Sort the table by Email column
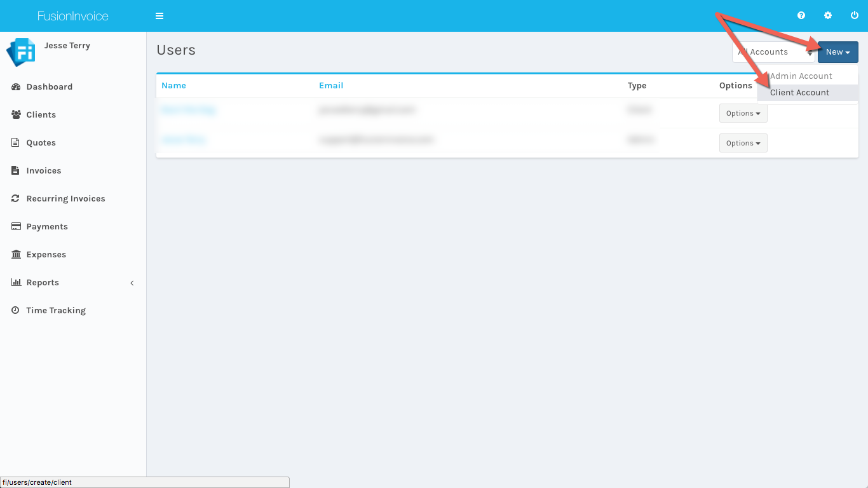This screenshot has height=488, width=868. (331, 86)
